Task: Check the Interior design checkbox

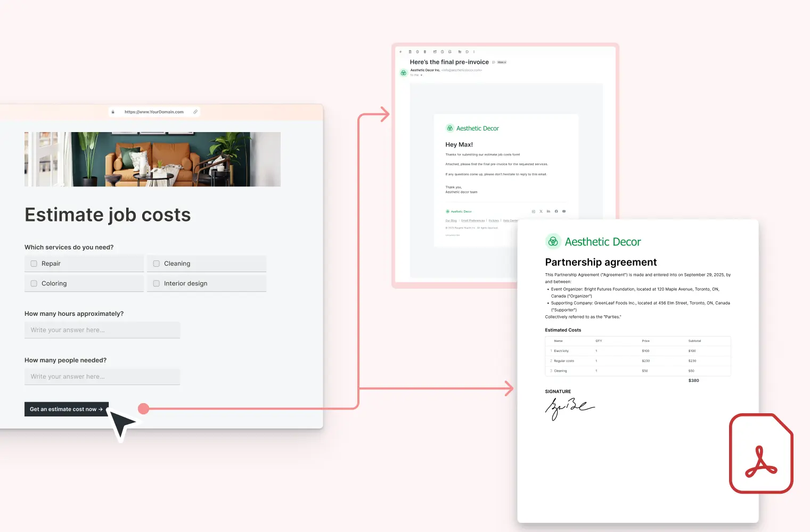Action: (157, 283)
